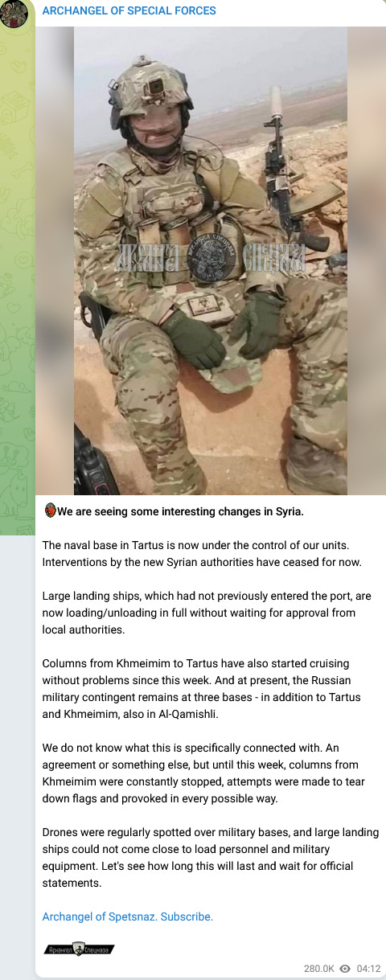Screen dimensions: 386x980
Task: Click the circular watermark emblem on photo
Action: (209, 258)
